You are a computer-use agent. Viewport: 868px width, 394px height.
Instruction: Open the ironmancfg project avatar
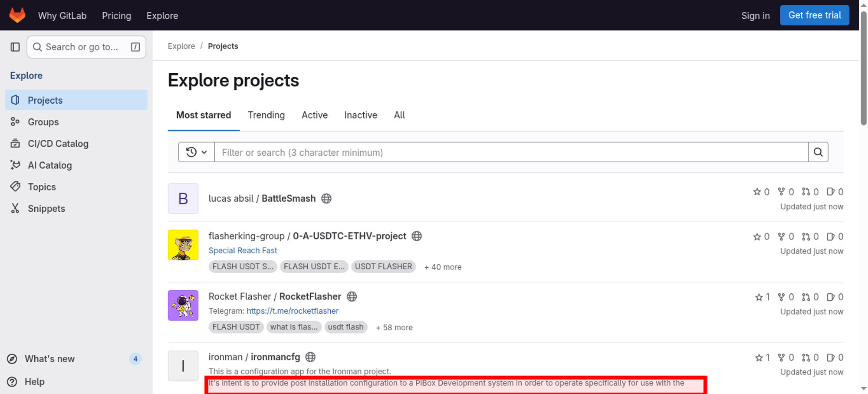183,366
